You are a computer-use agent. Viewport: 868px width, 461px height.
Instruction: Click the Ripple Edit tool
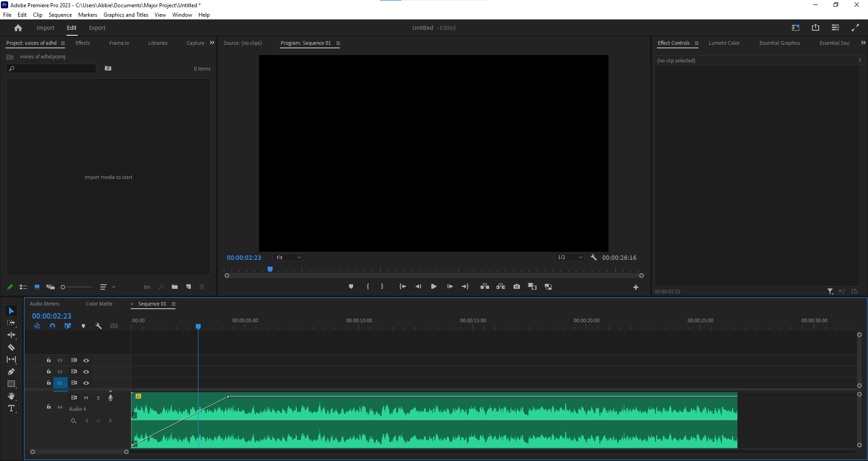(x=11, y=335)
